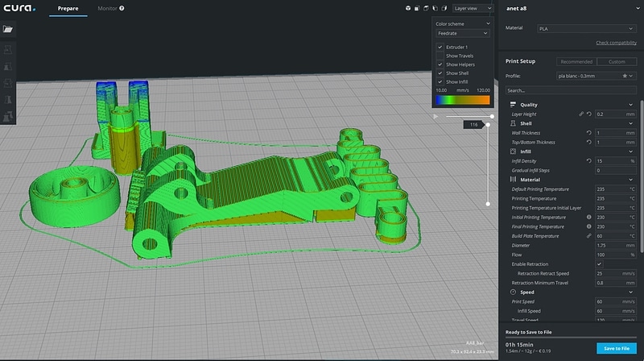Reset Wall Thickness with revert arrow
Image resolution: width=644 pixels, height=361 pixels.
[589, 133]
